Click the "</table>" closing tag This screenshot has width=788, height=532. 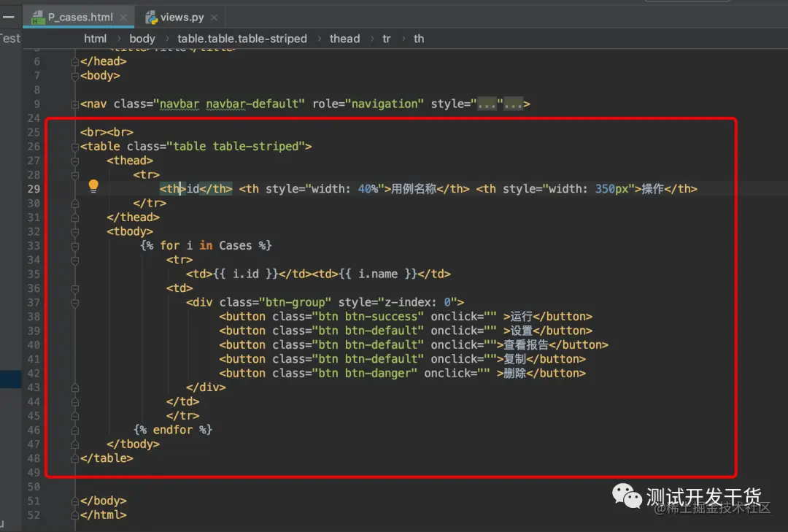[107, 458]
